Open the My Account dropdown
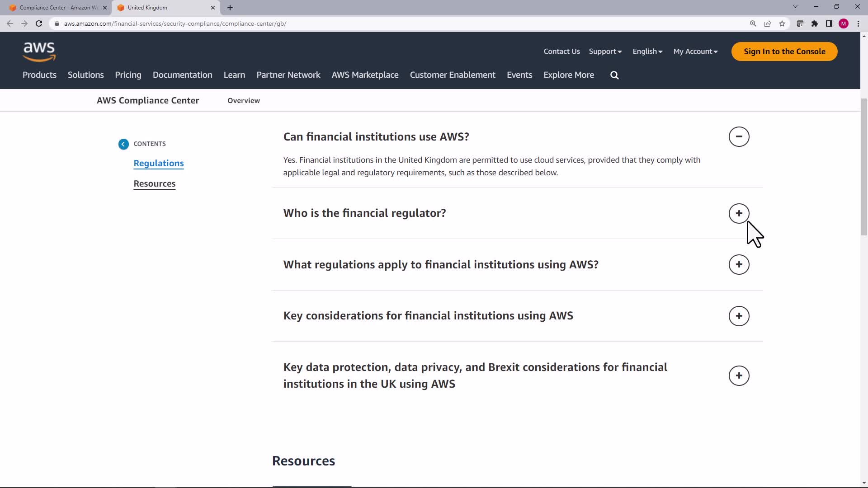Screen dimensions: 868x488 [x=695, y=52]
